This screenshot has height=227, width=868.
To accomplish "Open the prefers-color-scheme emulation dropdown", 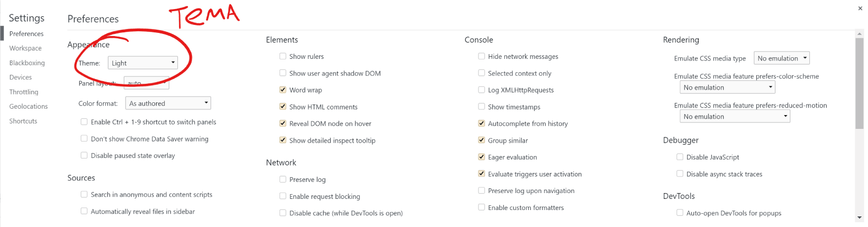I will [727, 87].
